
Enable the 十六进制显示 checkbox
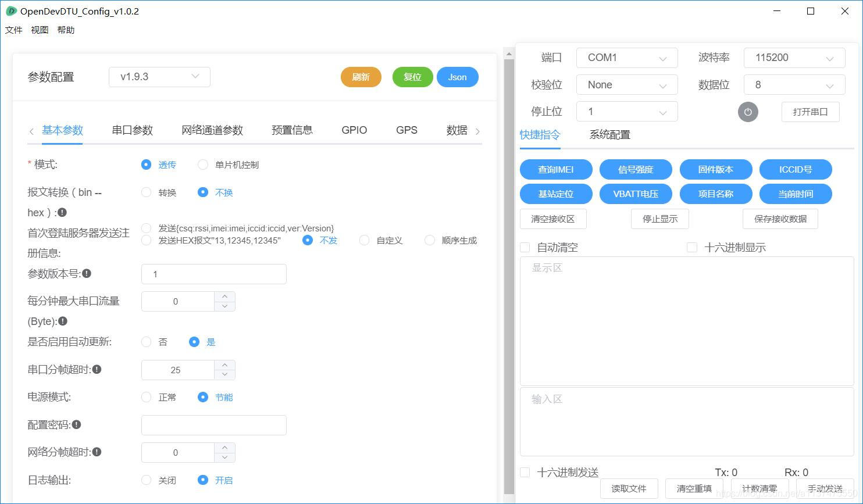pyautogui.click(x=692, y=247)
